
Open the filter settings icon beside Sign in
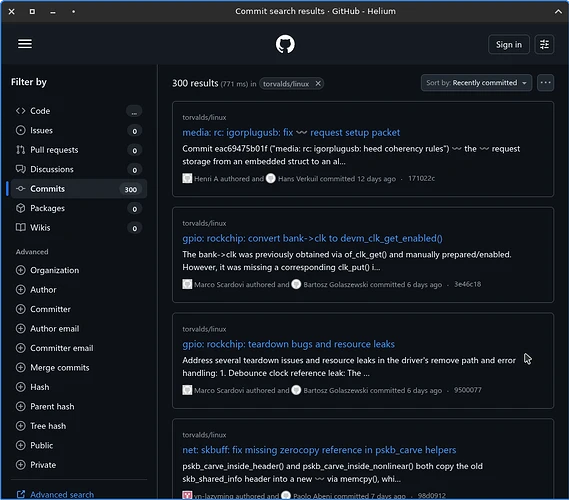pos(544,45)
